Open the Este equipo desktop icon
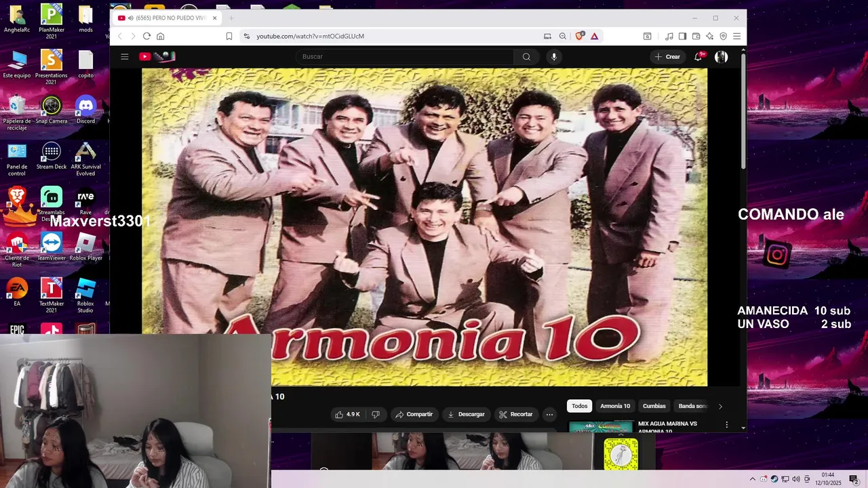This screenshot has width=868, height=488. [x=17, y=64]
